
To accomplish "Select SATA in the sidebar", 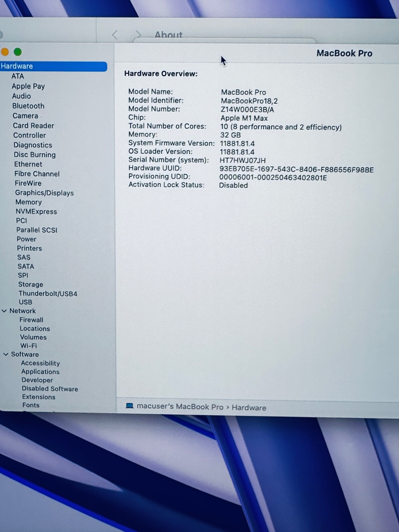I will coord(26,266).
